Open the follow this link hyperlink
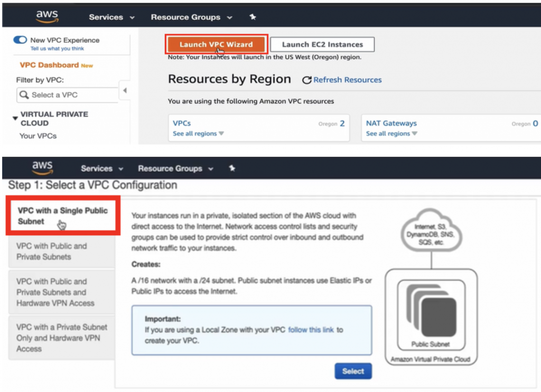The height and width of the screenshot is (392, 541). click(311, 330)
